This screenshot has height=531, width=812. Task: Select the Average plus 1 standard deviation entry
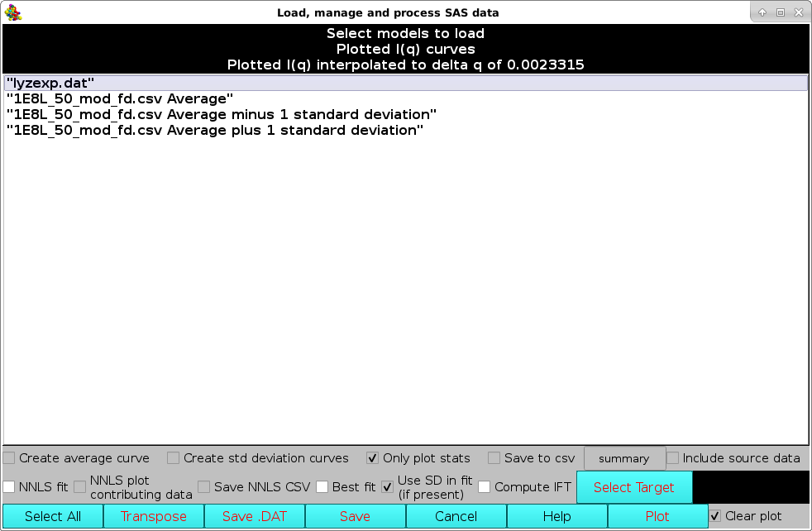[x=215, y=131]
